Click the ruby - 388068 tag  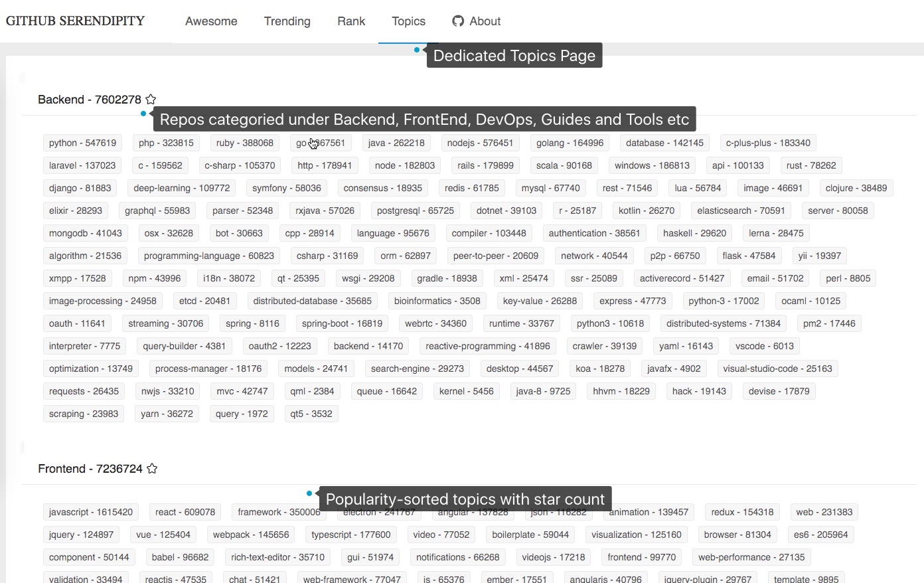244,142
